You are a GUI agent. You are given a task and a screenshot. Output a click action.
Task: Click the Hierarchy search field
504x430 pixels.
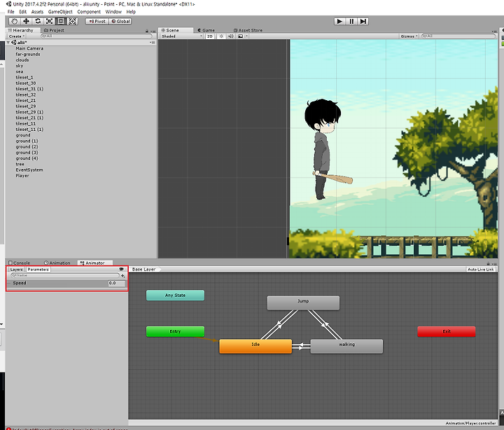(x=97, y=36)
